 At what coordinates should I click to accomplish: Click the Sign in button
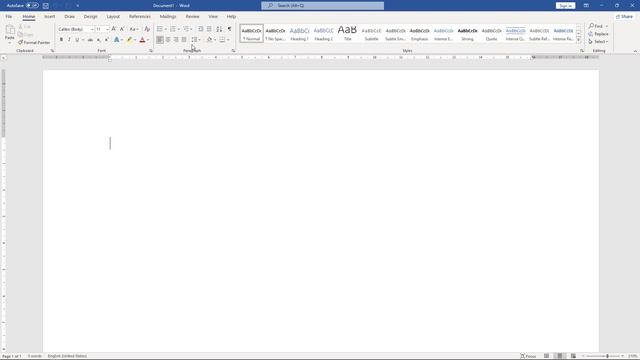click(565, 6)
